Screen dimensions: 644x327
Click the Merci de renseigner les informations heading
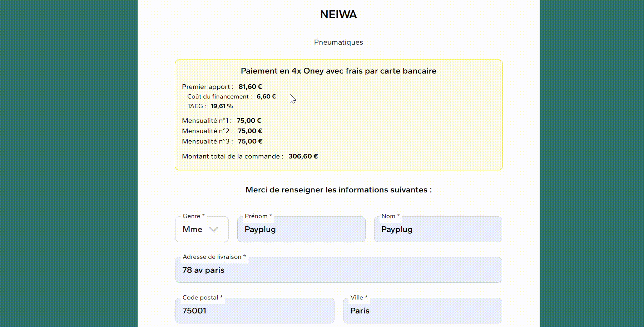point(338,190)
